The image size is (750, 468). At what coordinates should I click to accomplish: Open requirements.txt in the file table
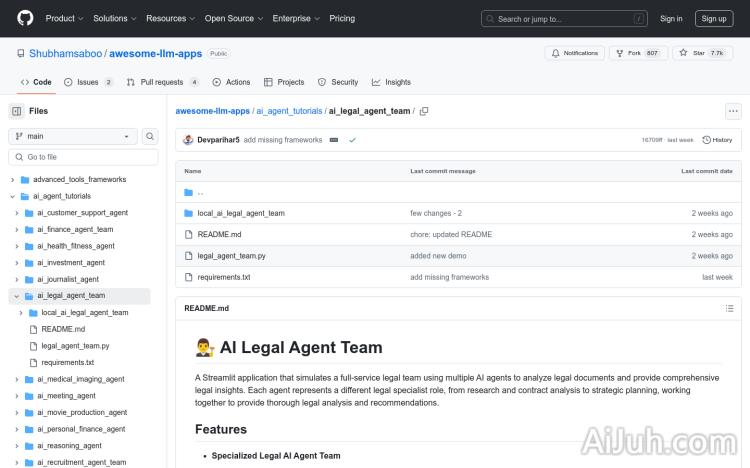224,277
